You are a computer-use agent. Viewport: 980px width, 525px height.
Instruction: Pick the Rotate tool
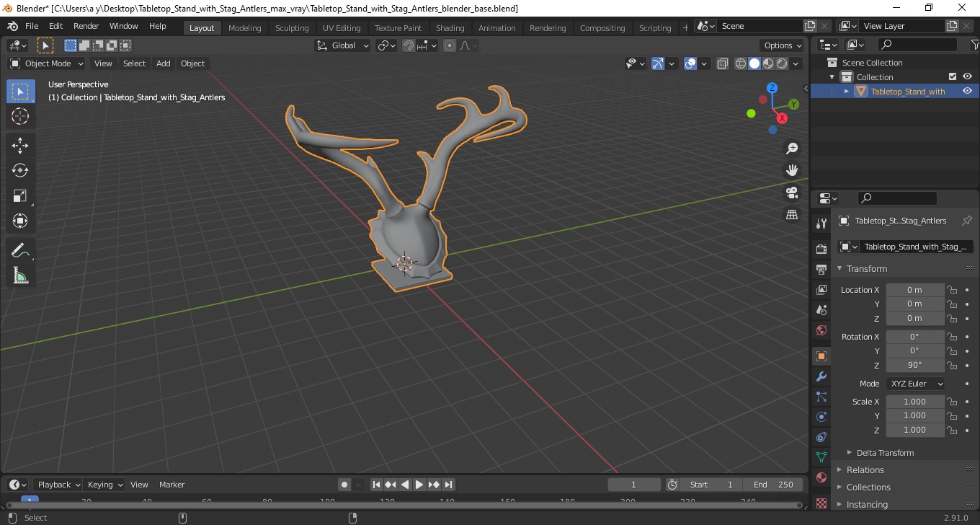tap(20, 170)
